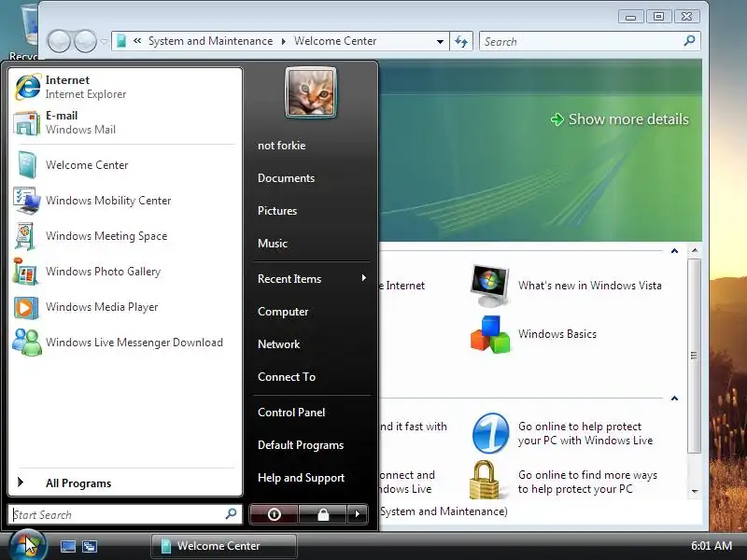Launch Windows Mail icon
This screenshot has width=747, height=560.
coord(27,122)
